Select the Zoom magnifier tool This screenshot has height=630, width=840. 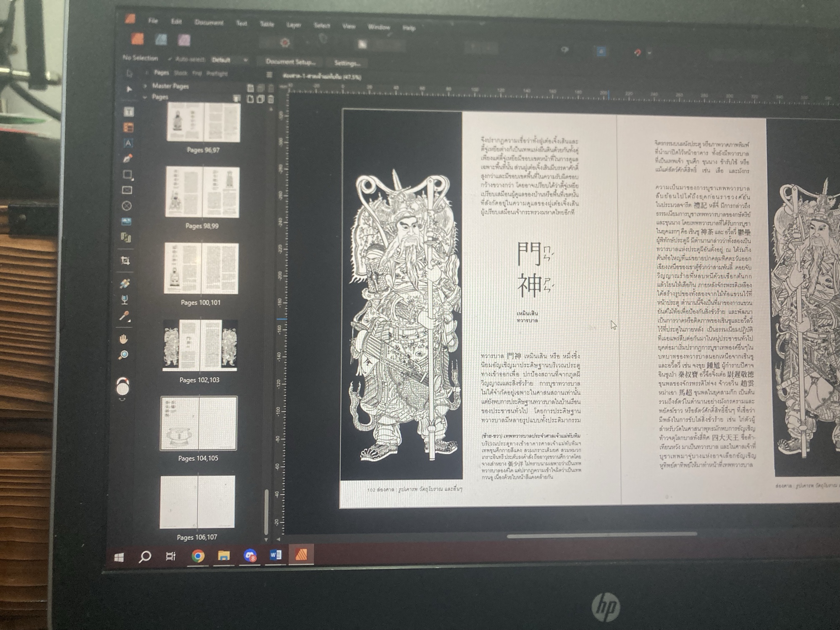[x=123, y=355]
